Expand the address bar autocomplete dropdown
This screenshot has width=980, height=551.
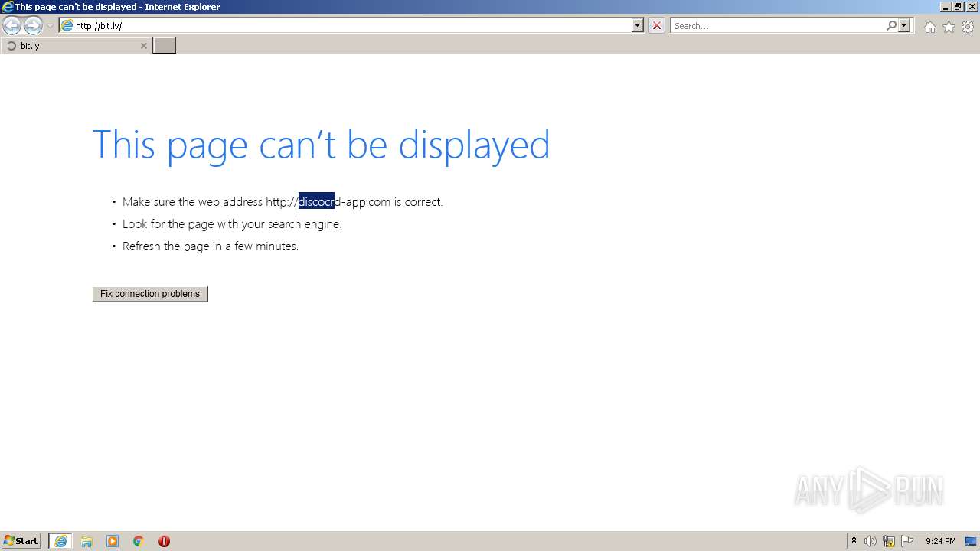click(637, 26)
